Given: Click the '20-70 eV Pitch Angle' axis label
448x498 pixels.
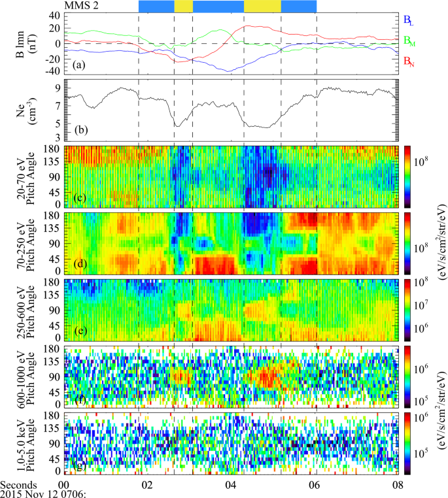Looking at the screenshot, I should [26, 178].
